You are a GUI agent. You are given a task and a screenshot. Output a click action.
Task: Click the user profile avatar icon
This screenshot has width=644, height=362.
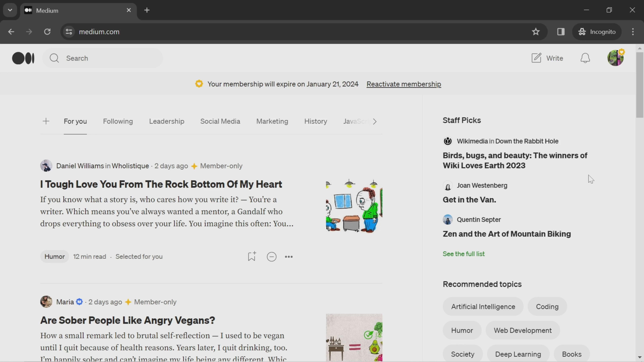point(615,58)
